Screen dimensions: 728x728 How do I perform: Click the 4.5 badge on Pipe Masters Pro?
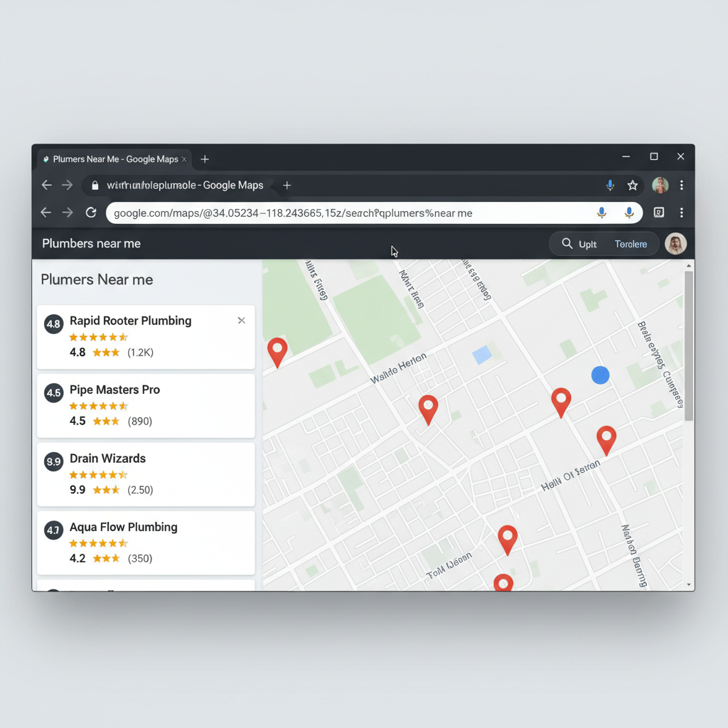pyautogui.click(x=53, y=392)
